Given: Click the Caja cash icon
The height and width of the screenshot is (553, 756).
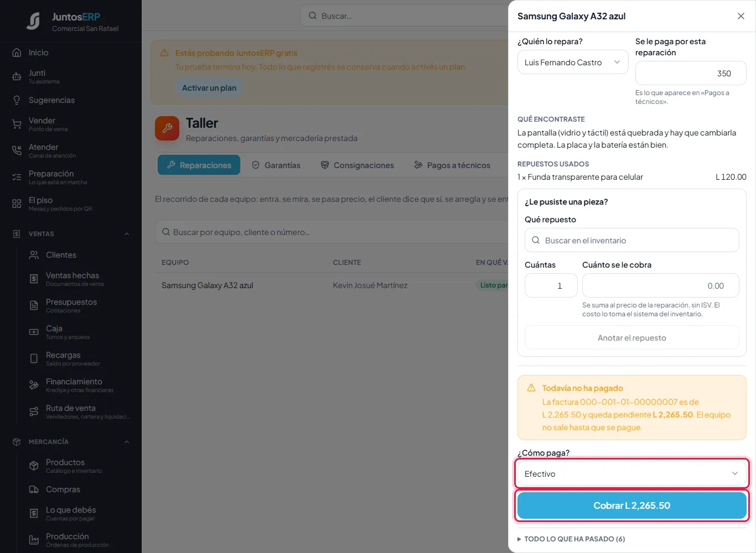Looking at the screenshot, I should (34, 332).
